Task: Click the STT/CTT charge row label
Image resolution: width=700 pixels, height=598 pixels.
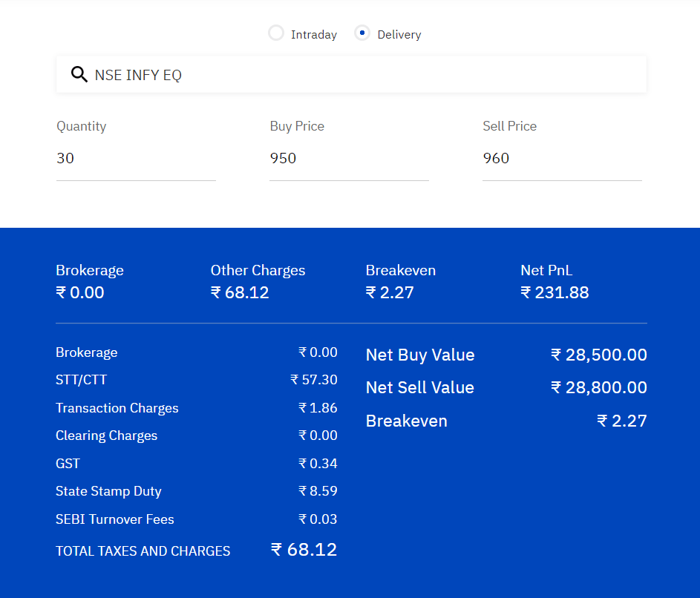Action: [81, 380]
